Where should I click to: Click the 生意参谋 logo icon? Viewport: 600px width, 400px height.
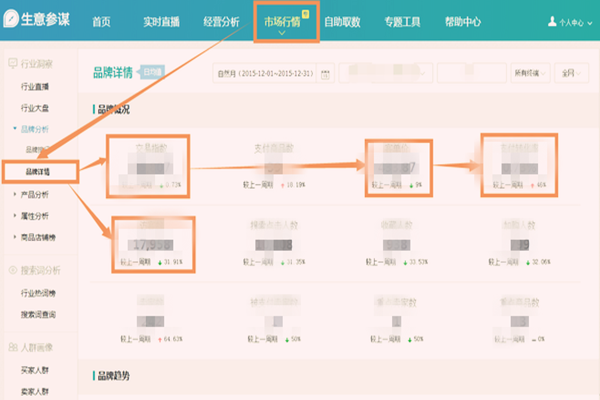pyautogui.click(x=11, y=18)
